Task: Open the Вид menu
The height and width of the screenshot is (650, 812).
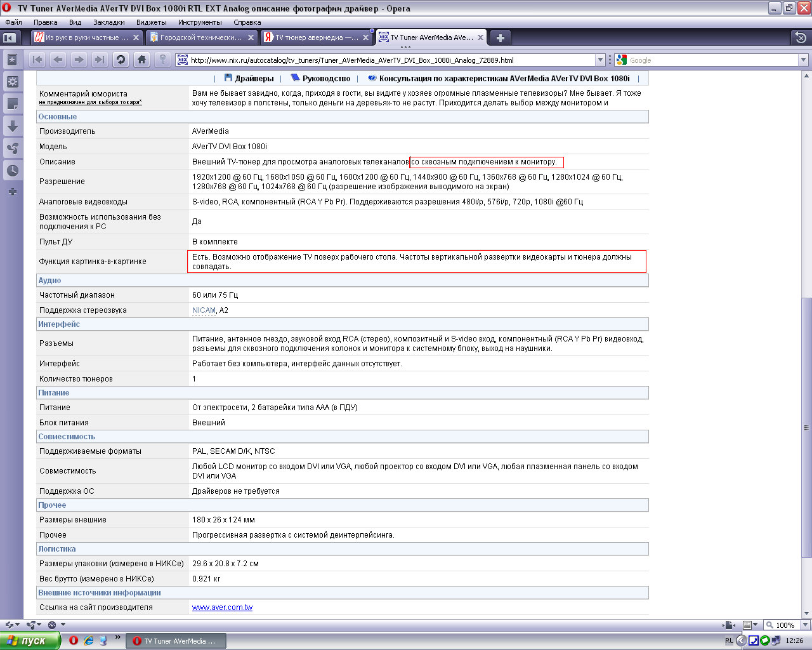Action: [75, 22]
